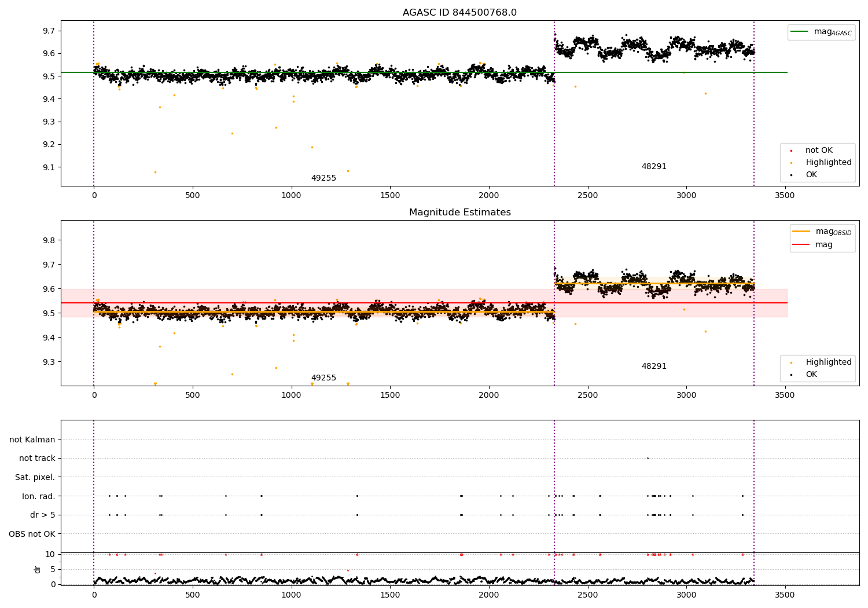
Task: Select 'not OK' entry in top legend
Action: (819, 151)
